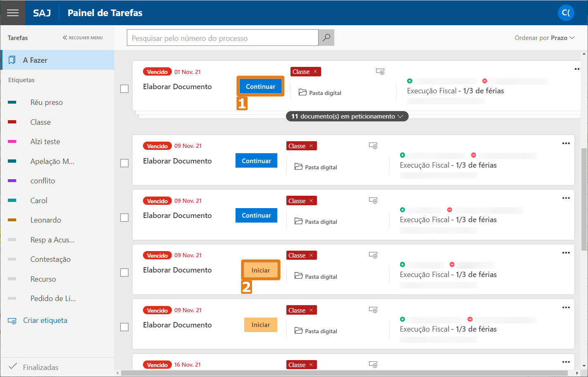Choose the Resp a Acus... label

[x=52, y=240]
